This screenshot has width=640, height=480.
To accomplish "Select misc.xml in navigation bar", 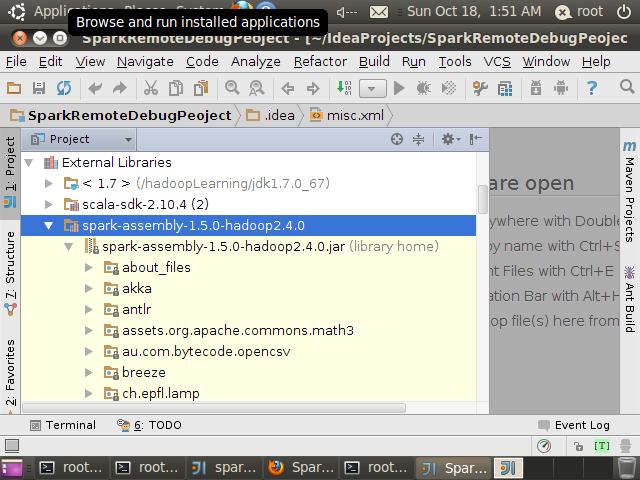I will (347, 116).
